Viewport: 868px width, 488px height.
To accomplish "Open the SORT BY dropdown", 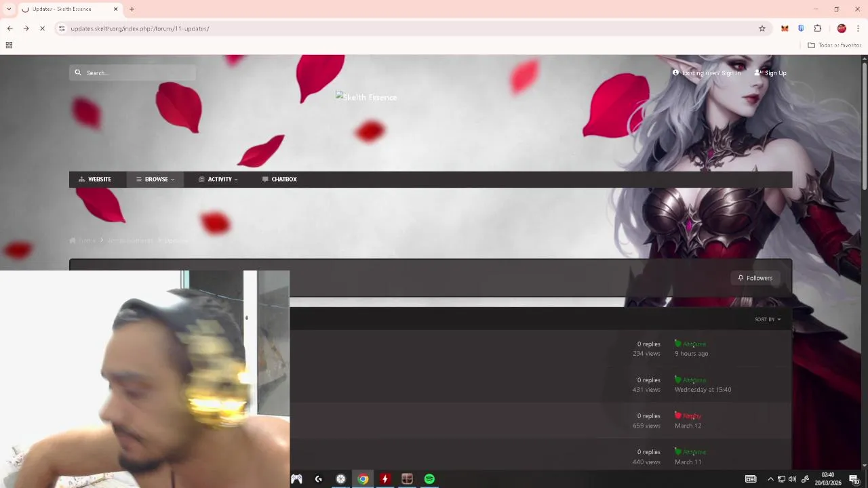I will pos(768,319).
